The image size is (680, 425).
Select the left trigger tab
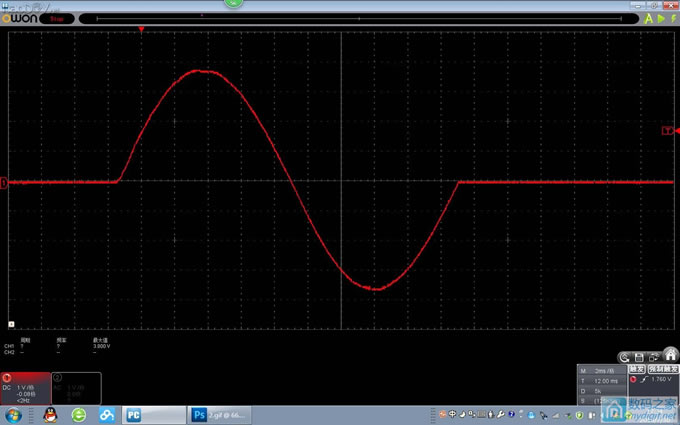[x=638, y=368]
